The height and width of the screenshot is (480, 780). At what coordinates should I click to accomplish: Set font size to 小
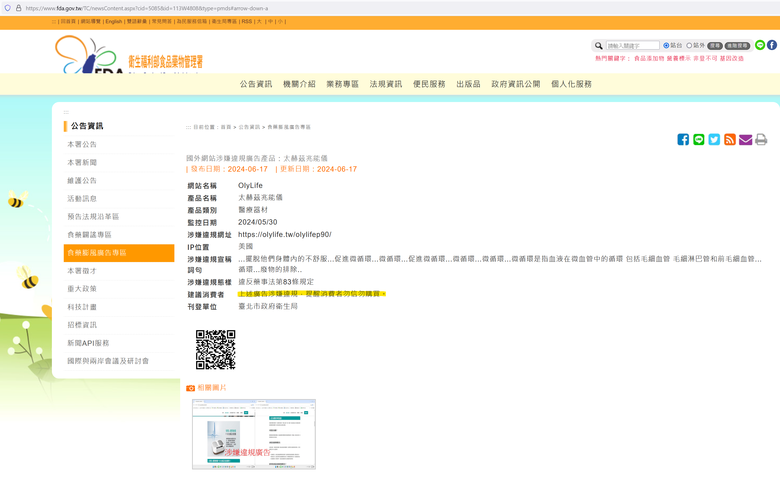click(x=280, y=21)
